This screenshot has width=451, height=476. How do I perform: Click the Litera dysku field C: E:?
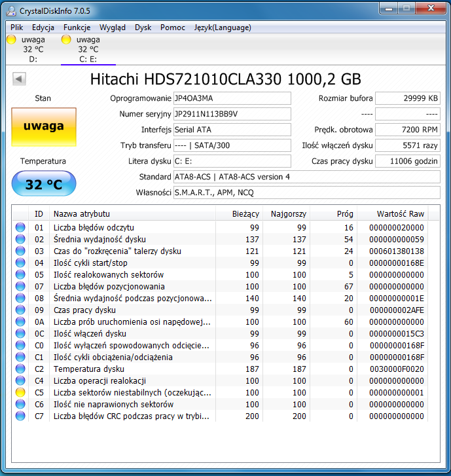(x=232, y=161)
